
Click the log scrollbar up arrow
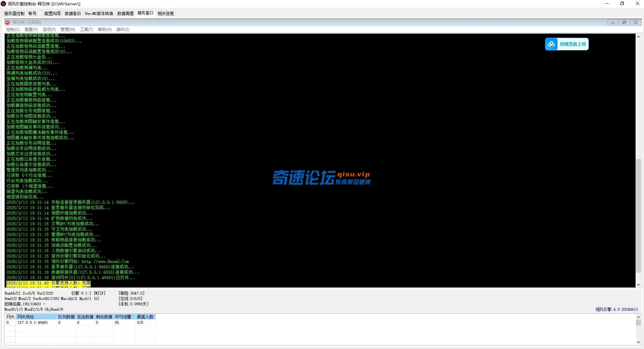click(638, 36)
